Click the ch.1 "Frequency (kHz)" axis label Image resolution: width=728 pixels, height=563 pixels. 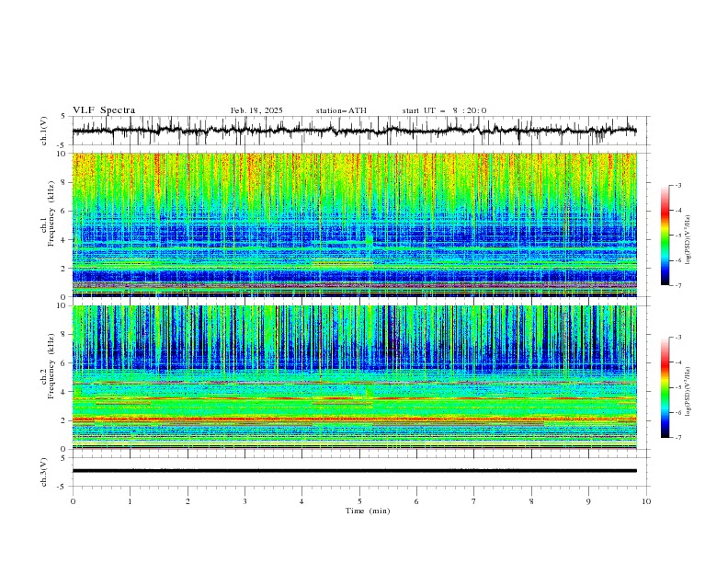51,212
